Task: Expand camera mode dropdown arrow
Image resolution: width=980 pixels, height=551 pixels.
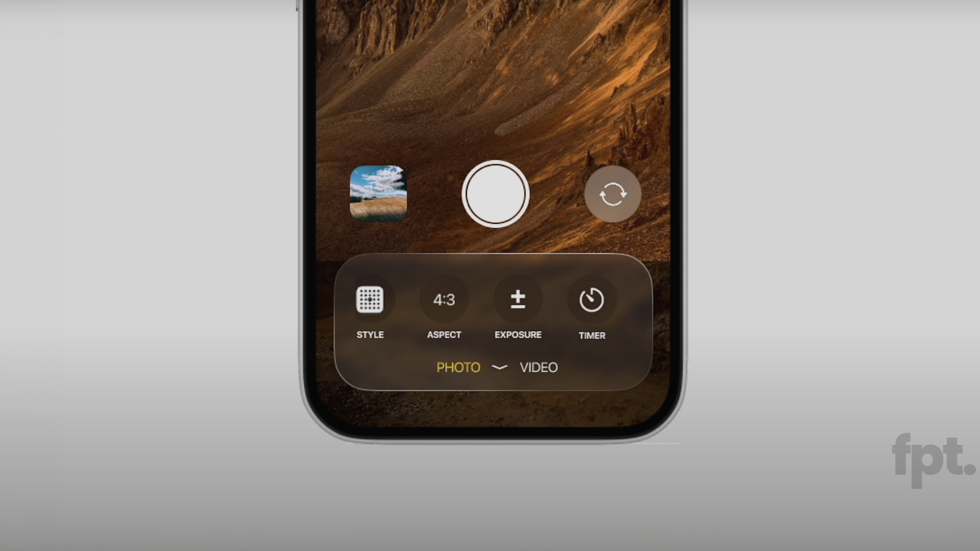Action: [499, 368]
